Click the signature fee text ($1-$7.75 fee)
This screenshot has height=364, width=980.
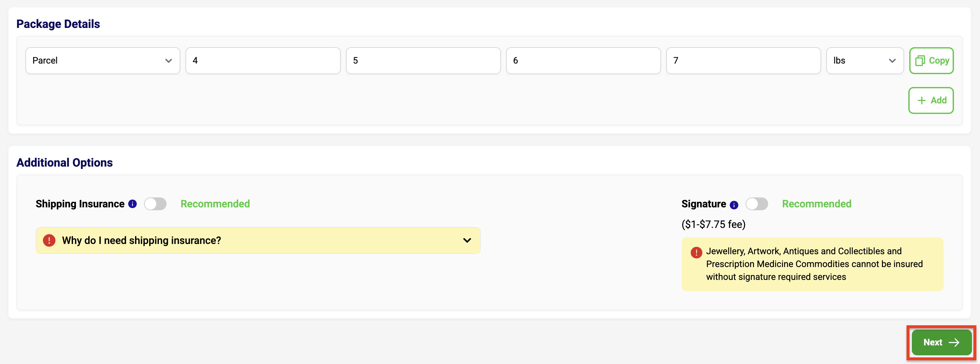point(713,225)
